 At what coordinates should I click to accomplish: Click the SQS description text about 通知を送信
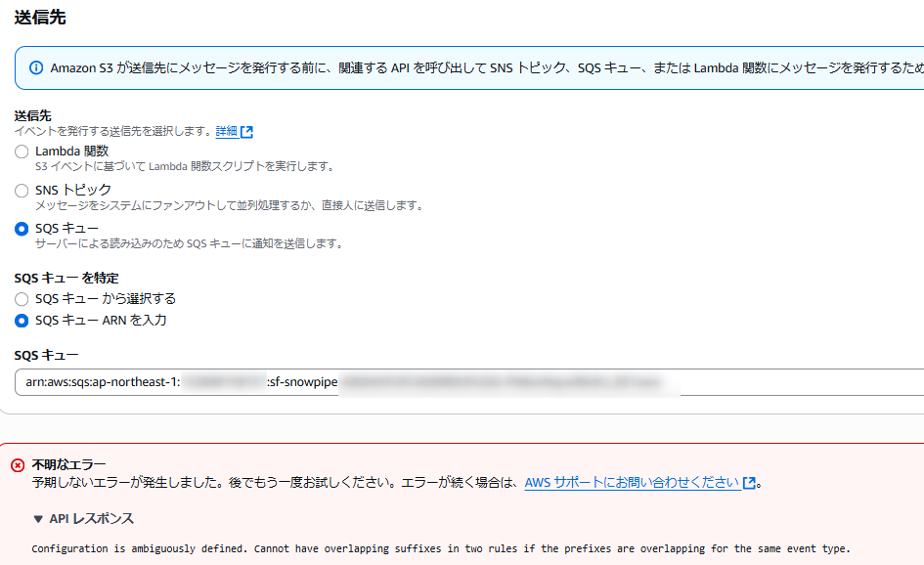pyautogui.click(x=191, y=243)
